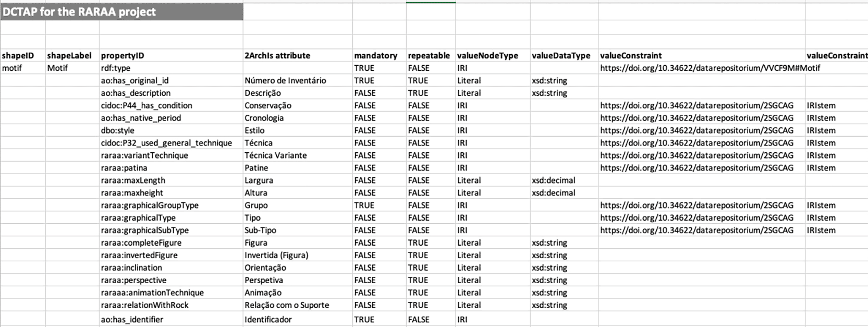Click the shapeID column header cell
Screen dimensions: 868x327
coord(23,55)
